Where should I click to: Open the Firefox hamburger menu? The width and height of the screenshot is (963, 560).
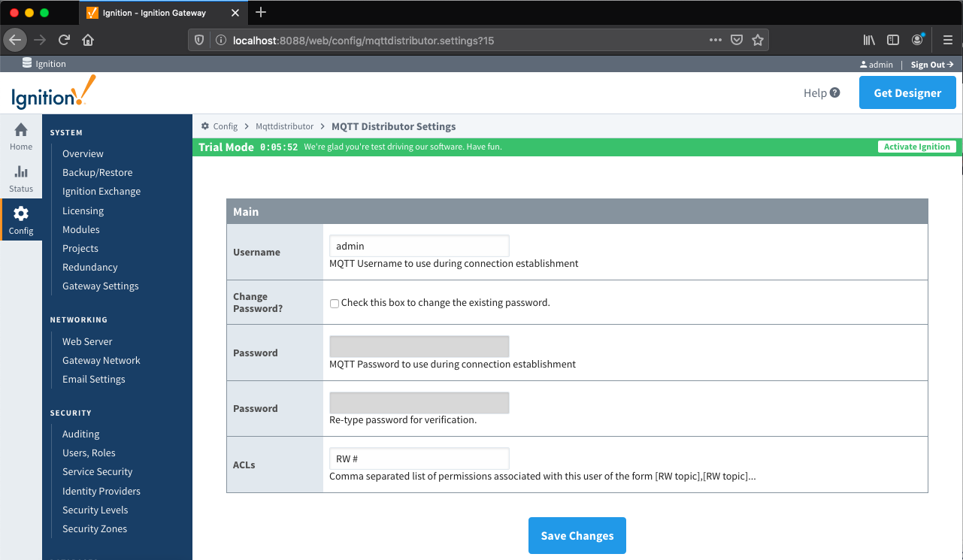tap(948, 40)
